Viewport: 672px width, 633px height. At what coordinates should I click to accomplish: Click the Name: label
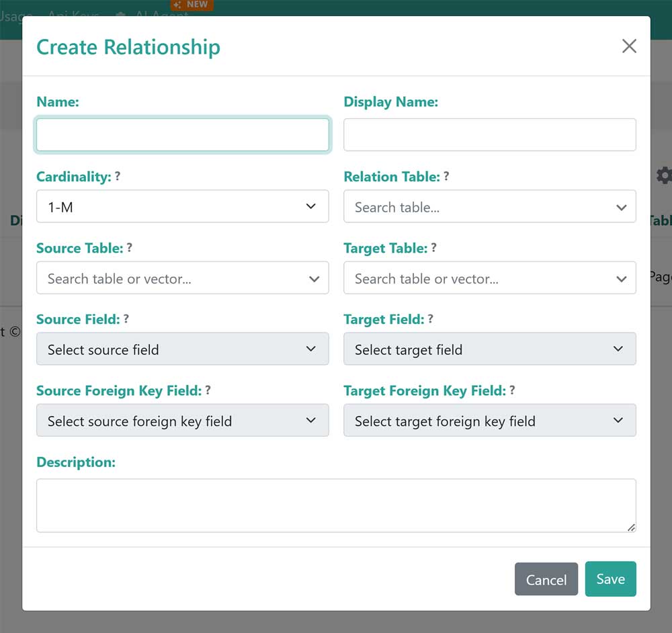click(x=58, y=102)
